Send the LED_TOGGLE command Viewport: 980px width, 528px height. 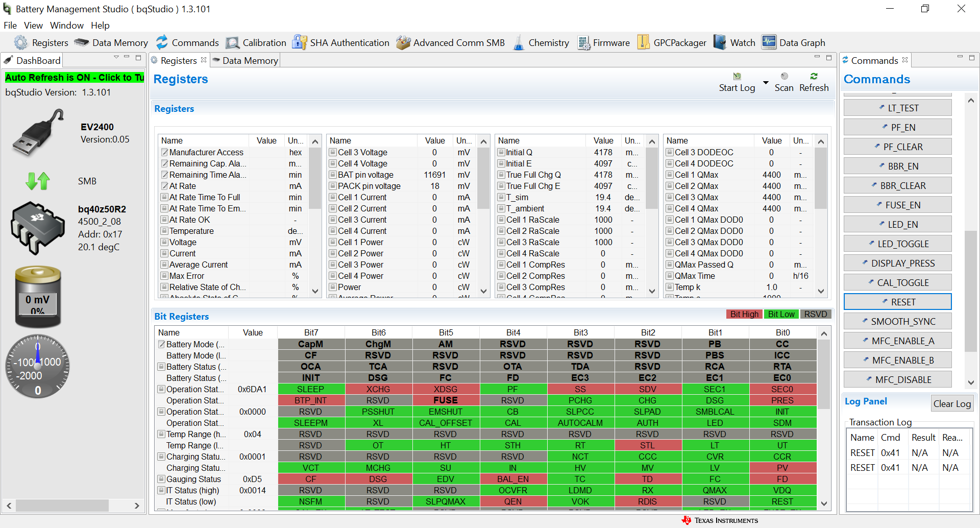click(897, 244)
